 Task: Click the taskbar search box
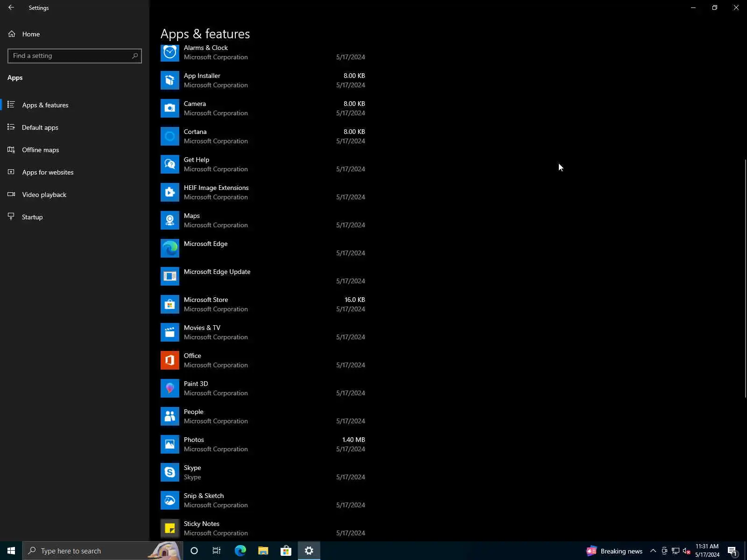coord(102,551)
